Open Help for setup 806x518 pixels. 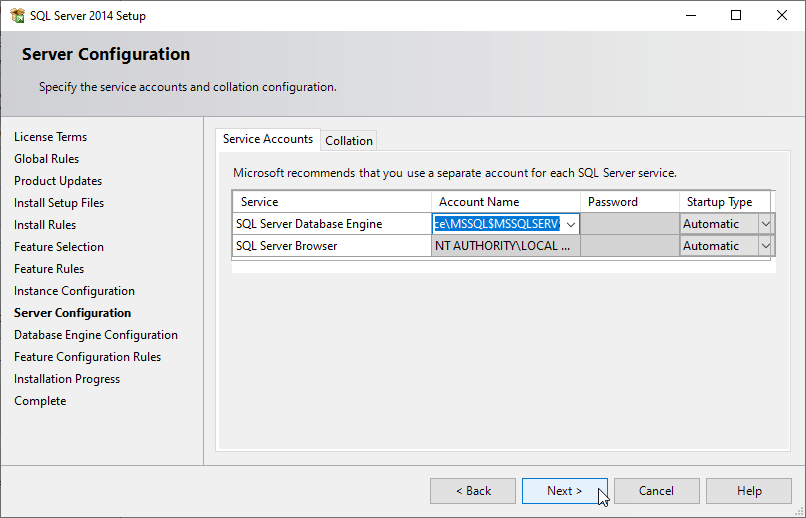[748, 491]
